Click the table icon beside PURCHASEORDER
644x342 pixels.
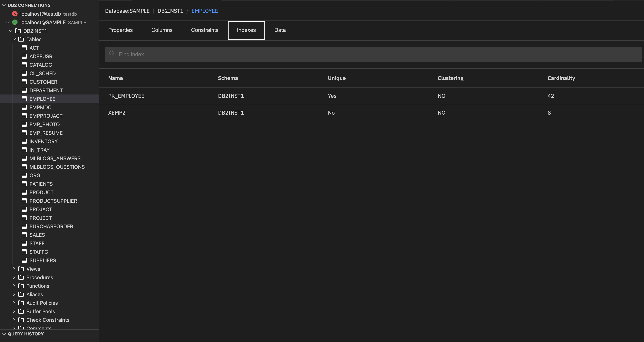[24, 226]
